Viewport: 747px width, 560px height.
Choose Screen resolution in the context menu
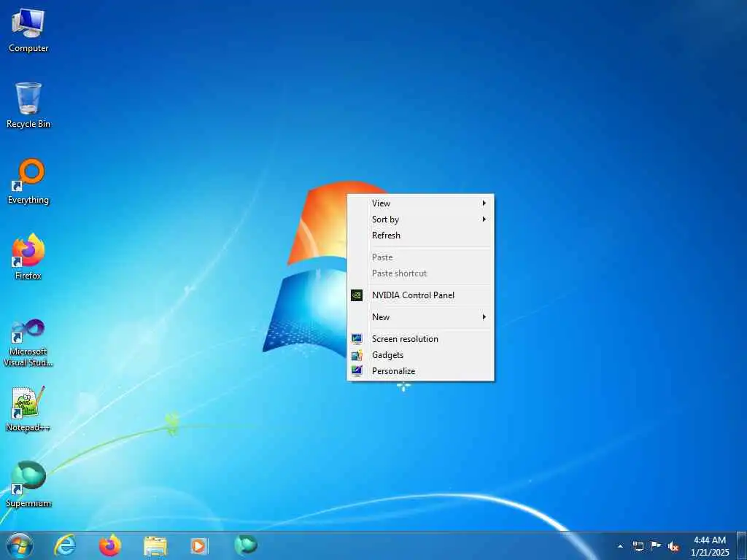click(x=421, y=339)
